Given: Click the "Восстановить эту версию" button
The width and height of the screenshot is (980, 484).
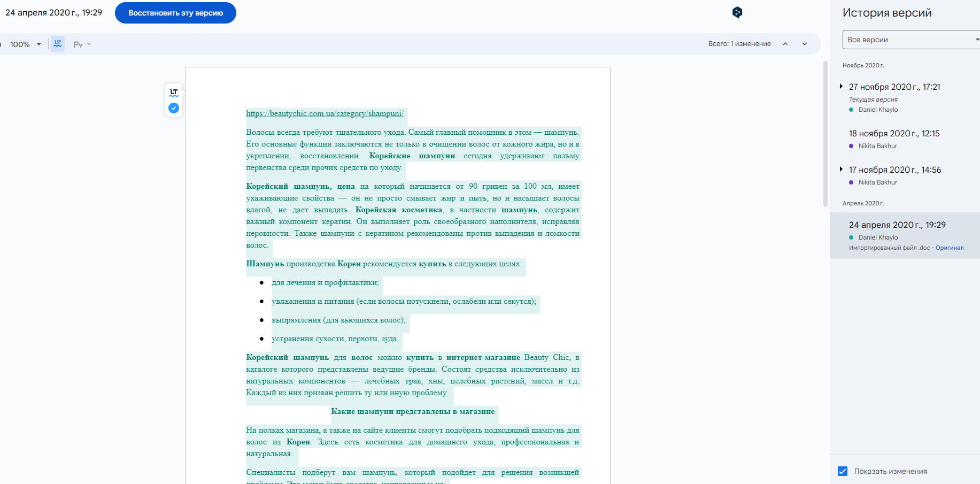Looking at the screenshot, I should tap(175, 13).
